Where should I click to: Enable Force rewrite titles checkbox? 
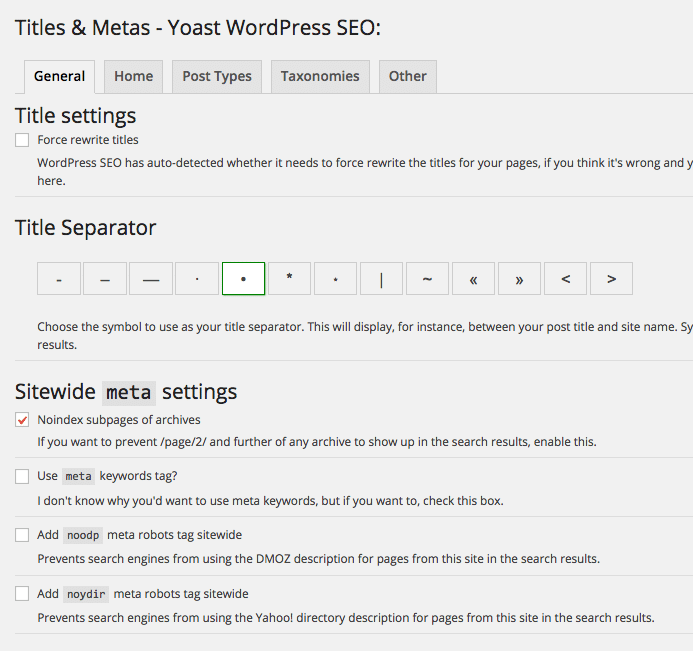point(22,140)
